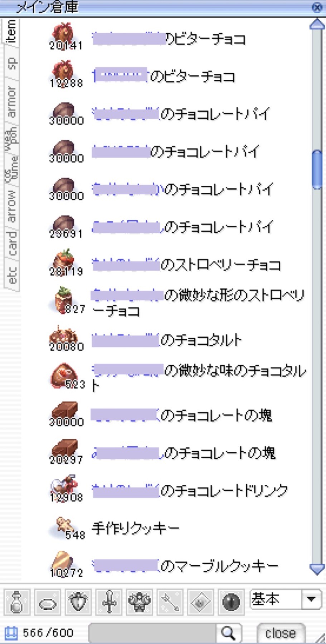This screenshot has width=326, height=644.
Task: Click the storage search input field
Action: 153,633
